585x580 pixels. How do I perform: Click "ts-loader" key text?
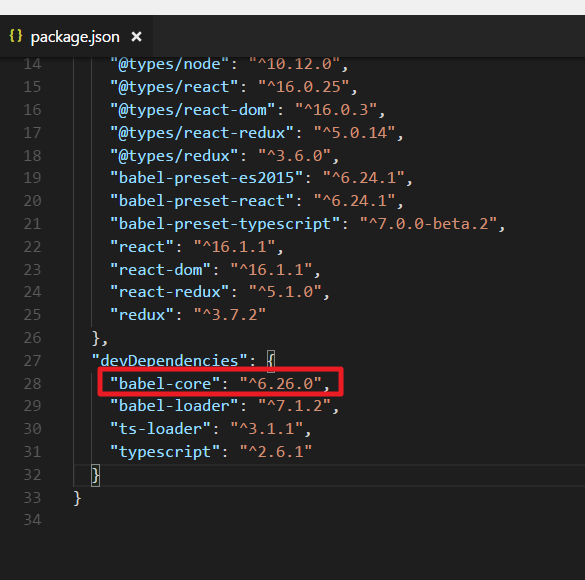click(160, 429)
